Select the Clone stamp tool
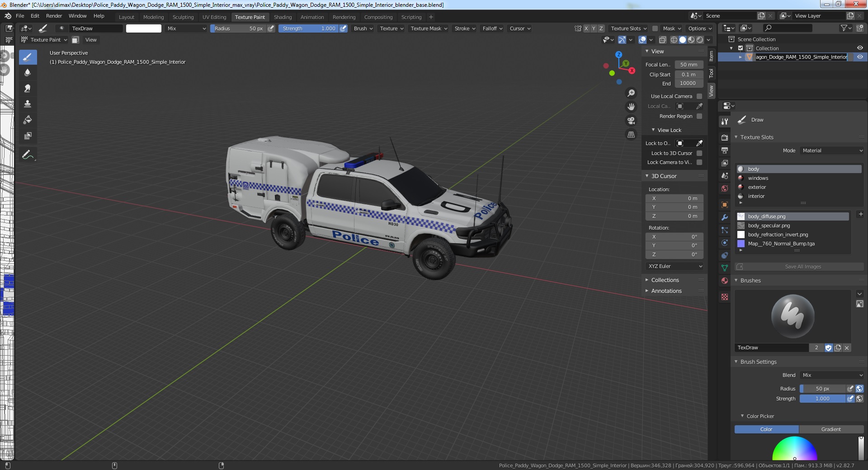 point(28,104)
